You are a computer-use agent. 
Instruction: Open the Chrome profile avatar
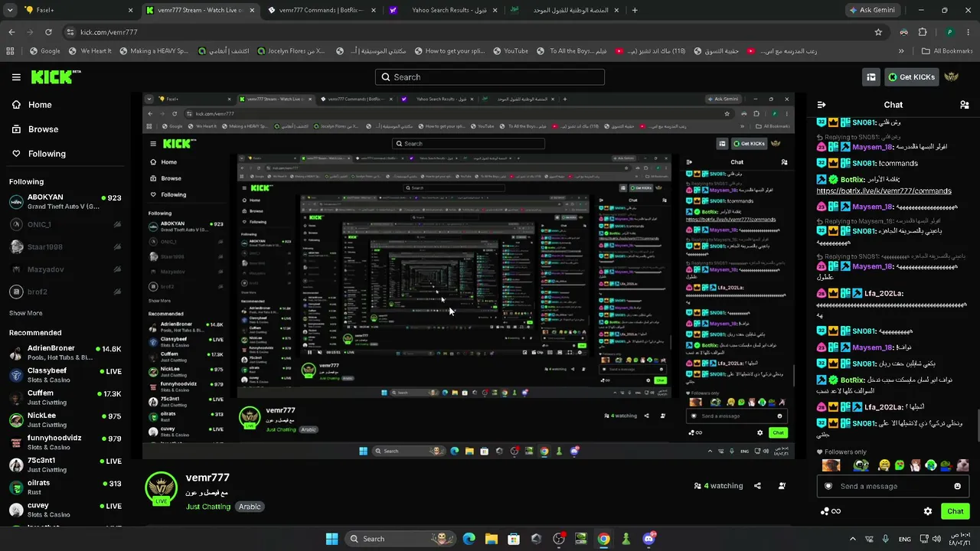949,32
